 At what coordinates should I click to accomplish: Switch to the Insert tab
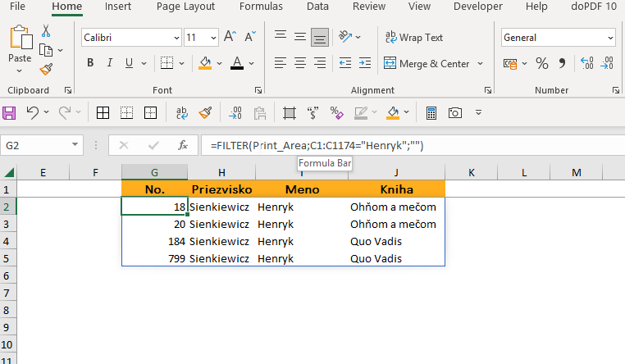(x=118, y=7)
